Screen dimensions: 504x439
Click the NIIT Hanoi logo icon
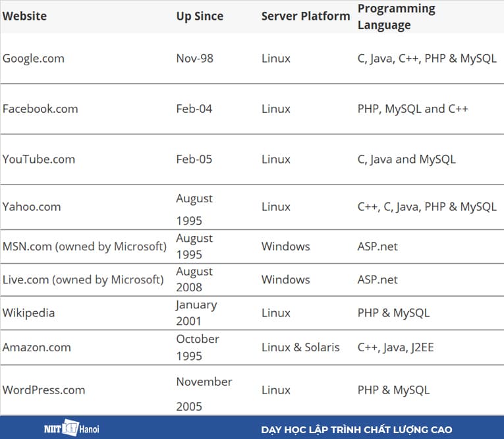coord(67,428)
